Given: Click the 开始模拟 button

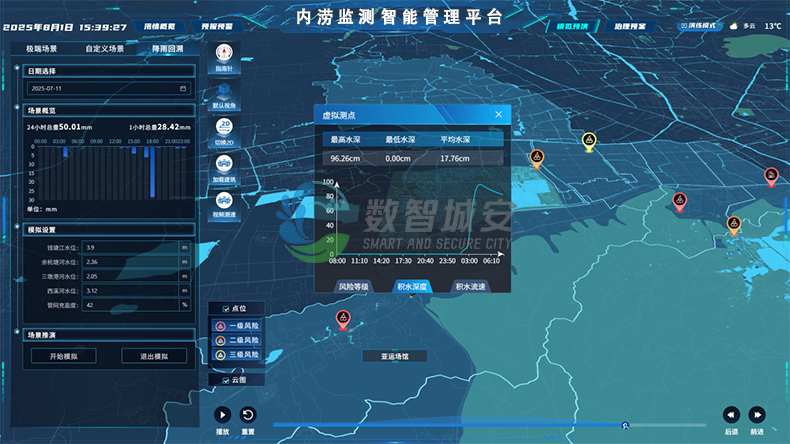Looking at the screenshot, I should click(62, 356).
